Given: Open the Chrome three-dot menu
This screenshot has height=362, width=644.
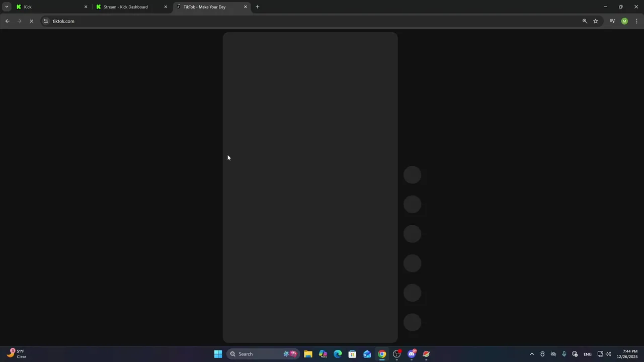Looking at the screenshot, I should click(636, 21).
